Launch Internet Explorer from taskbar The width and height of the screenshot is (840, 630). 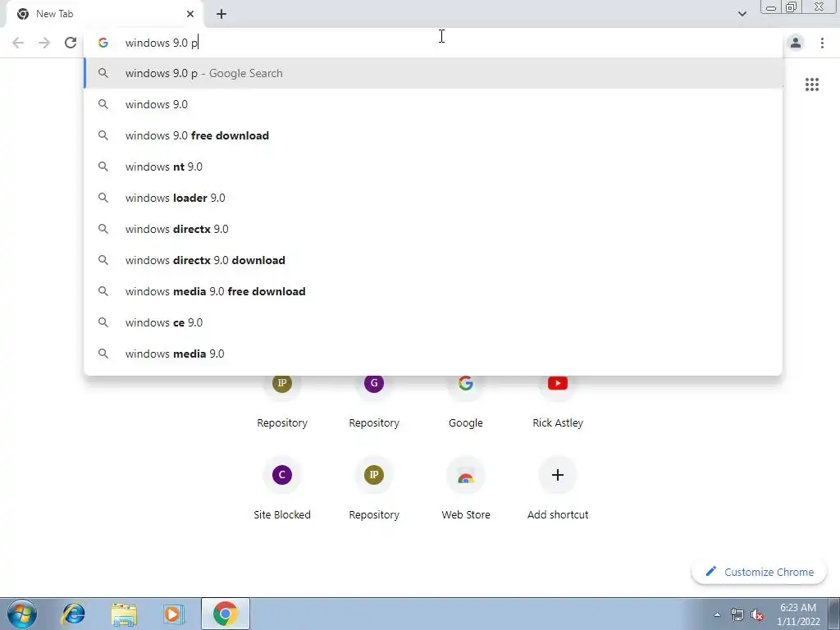click(73, 614)
